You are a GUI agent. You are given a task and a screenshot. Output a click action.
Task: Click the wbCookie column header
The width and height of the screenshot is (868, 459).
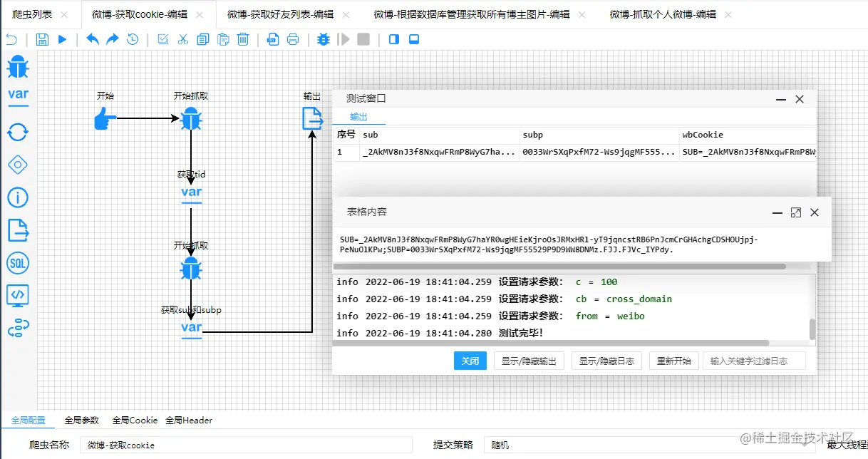tap(748, 134)
